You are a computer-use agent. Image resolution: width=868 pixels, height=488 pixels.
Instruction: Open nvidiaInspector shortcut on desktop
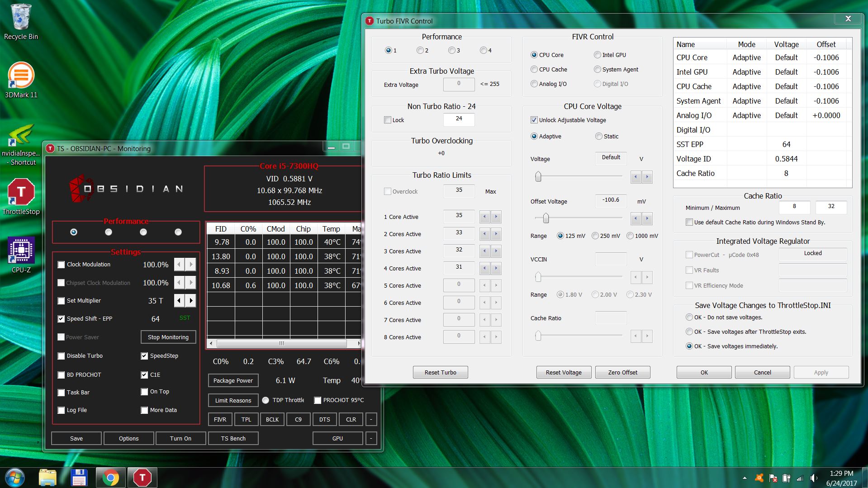(x=21, y=145)
